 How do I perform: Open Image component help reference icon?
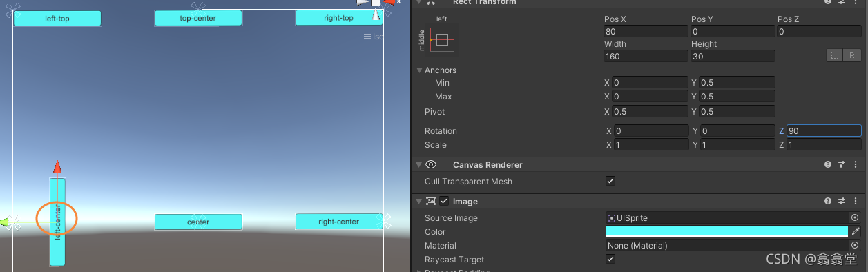tap(827, 202)
